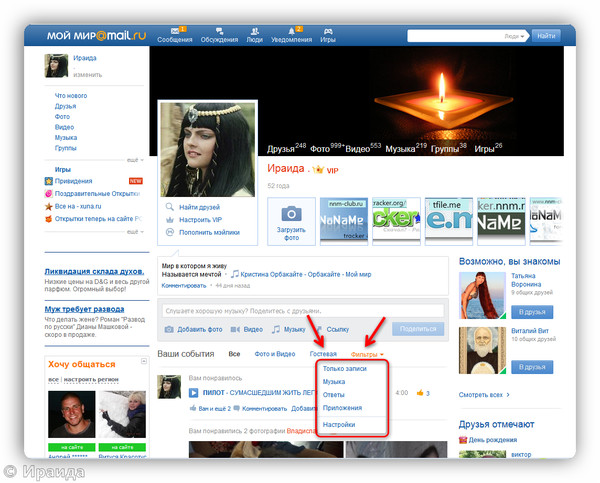
Task: Open Игры games in top bar
Action: pyautogui.click(x=328, y=35)
